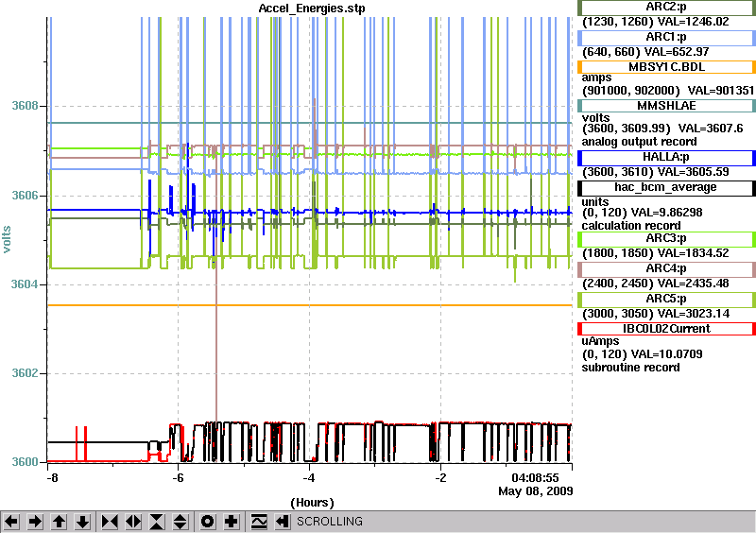Click the 'subroutine record' description text
This screenshot has height=533, width=756.
(x=630, y=368)
